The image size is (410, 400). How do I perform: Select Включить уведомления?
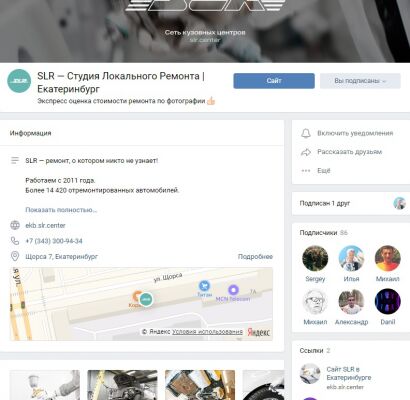point(355,133)
